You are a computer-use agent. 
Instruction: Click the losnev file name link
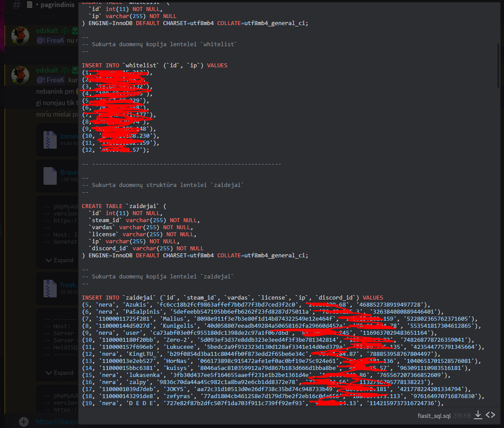(x=69, y=136)
